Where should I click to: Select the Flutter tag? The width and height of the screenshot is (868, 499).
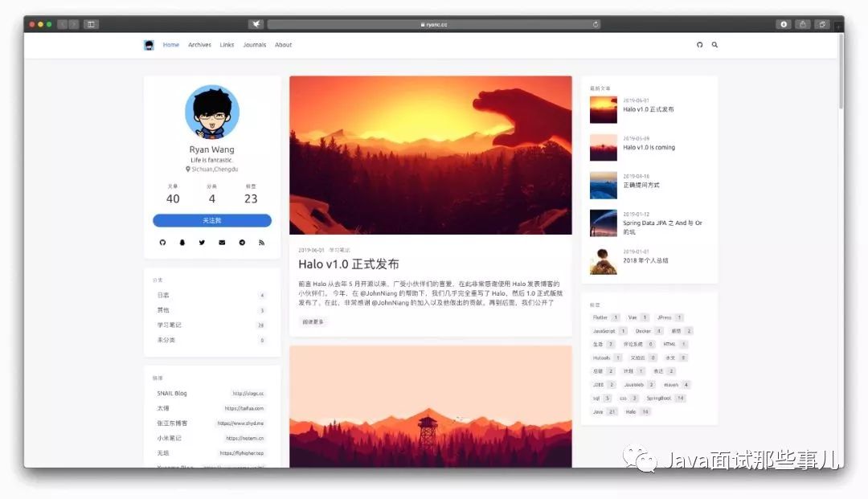pyautogui.click(x=605, y=317)
